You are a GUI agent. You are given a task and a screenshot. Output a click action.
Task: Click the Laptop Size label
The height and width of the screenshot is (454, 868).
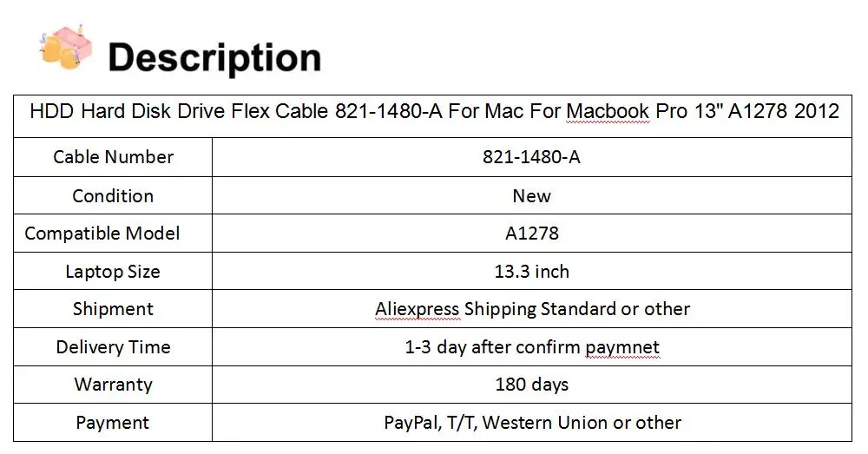click(113, 272)
